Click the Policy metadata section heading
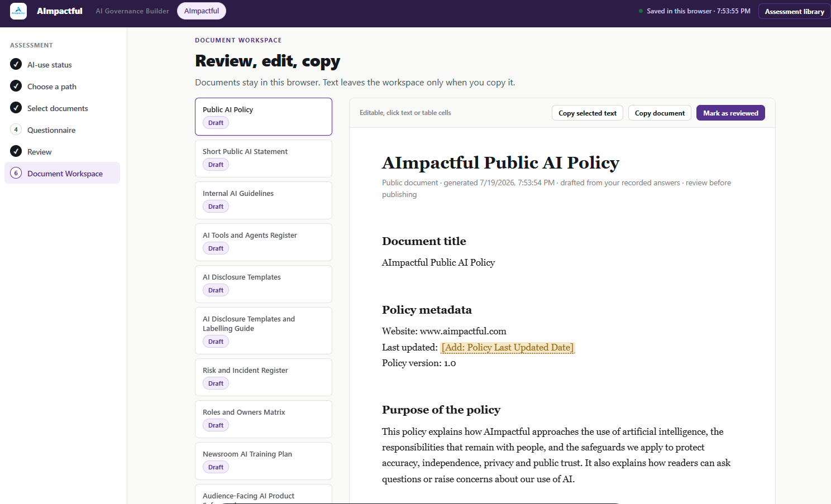This screenshot has height=504, width=831. (x=427, y=310)
